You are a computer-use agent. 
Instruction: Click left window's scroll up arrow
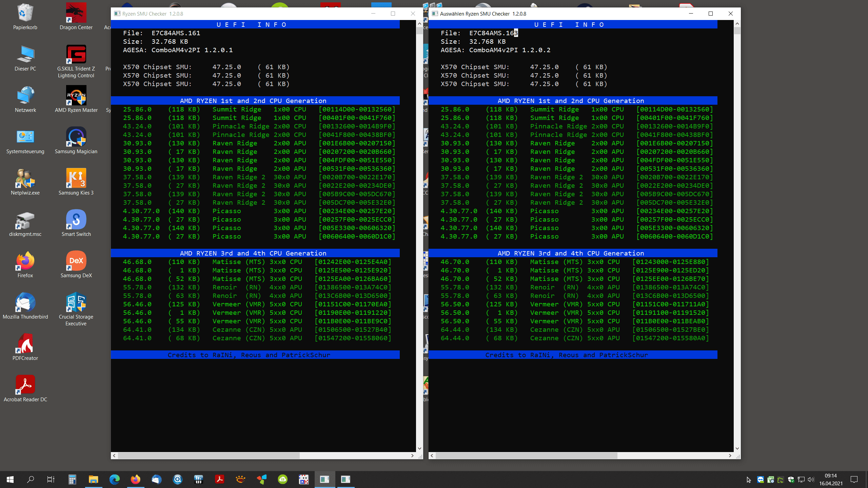pos(419,24)
